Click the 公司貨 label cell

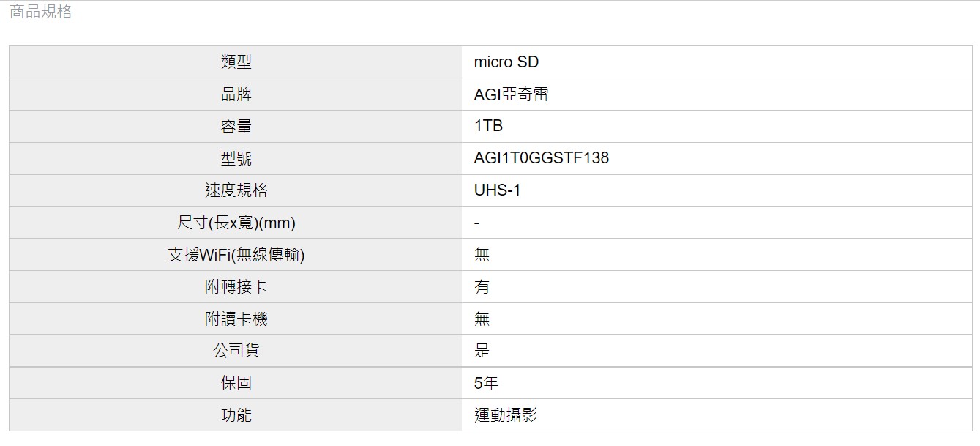click(x=236, y=351)
